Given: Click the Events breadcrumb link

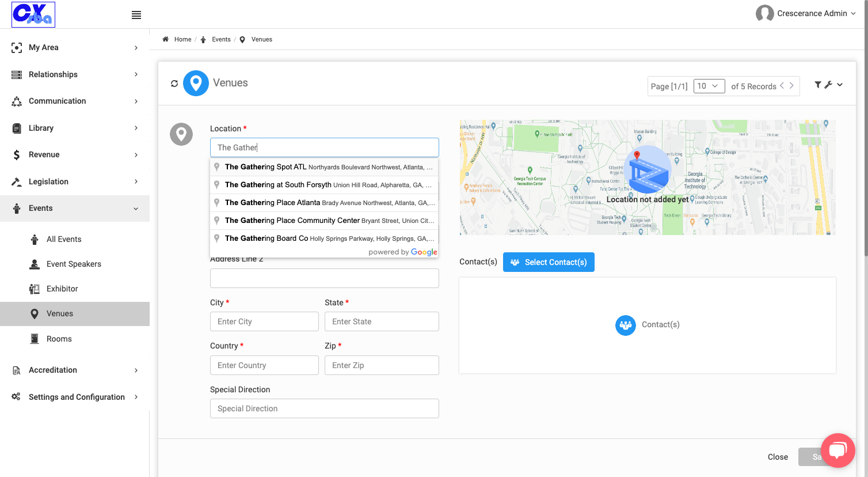Looking at the screenshot, I should point(221,39).
